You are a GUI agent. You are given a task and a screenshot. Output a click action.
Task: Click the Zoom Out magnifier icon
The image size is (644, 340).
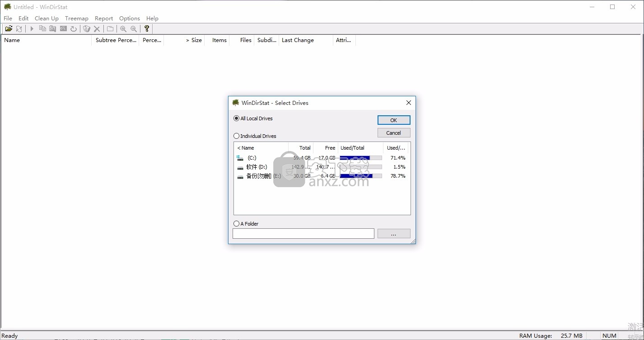(134, 28)
